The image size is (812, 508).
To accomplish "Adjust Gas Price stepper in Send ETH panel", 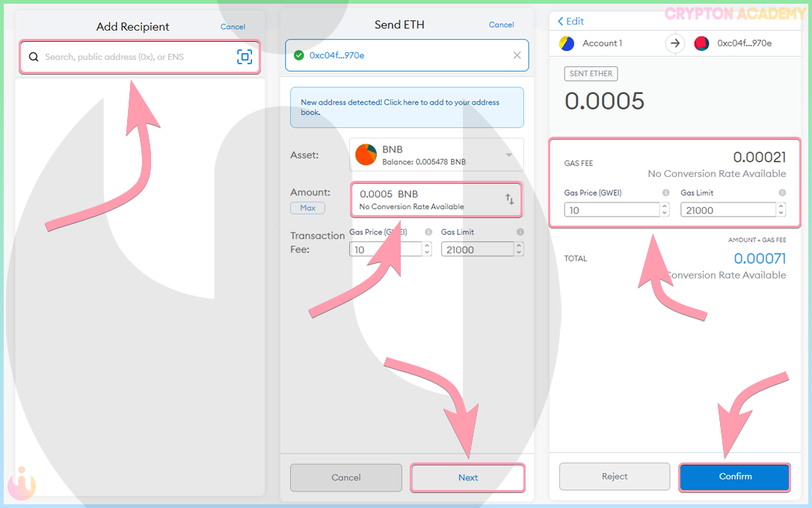I will (427, 250).
